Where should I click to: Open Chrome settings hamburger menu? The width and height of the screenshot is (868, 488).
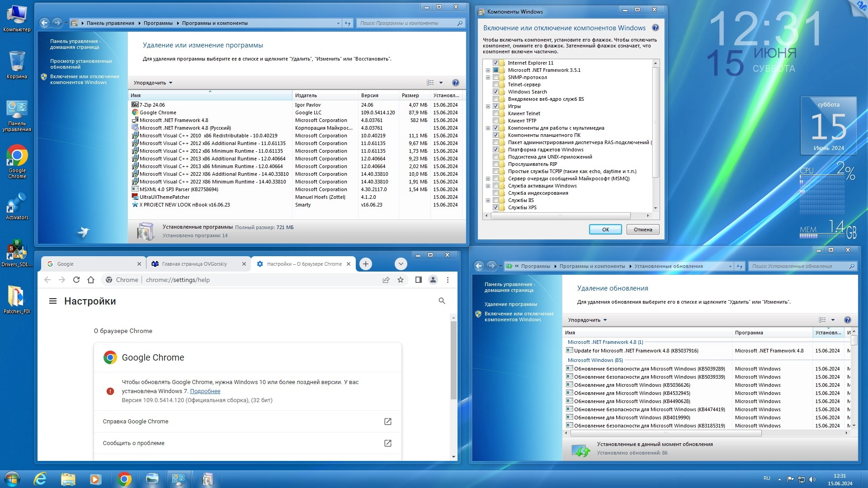[53, 301]
